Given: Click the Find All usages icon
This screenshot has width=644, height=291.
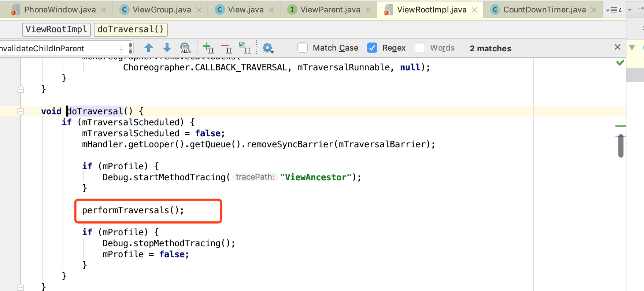Looking at the screenshot, I should (x=185, y=48).
